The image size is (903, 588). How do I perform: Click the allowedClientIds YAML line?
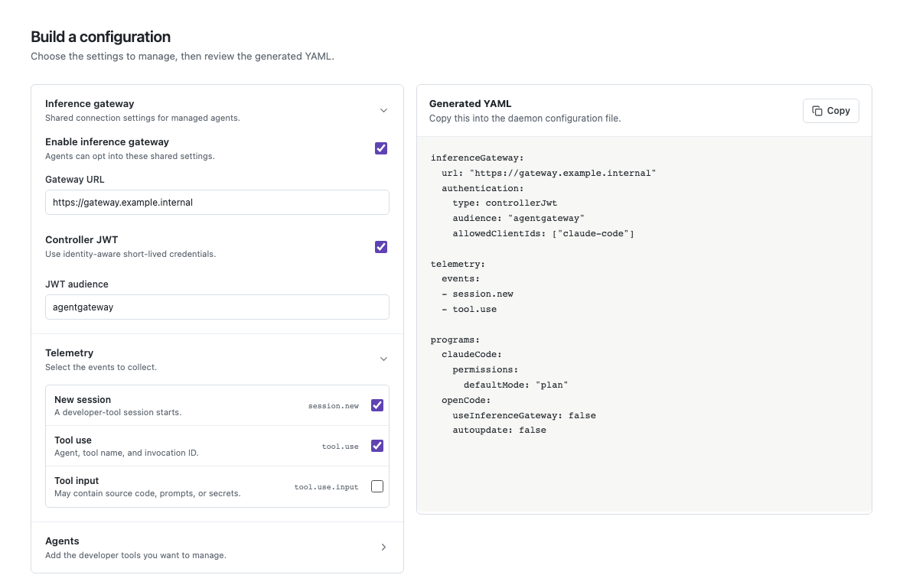[543, 233]
